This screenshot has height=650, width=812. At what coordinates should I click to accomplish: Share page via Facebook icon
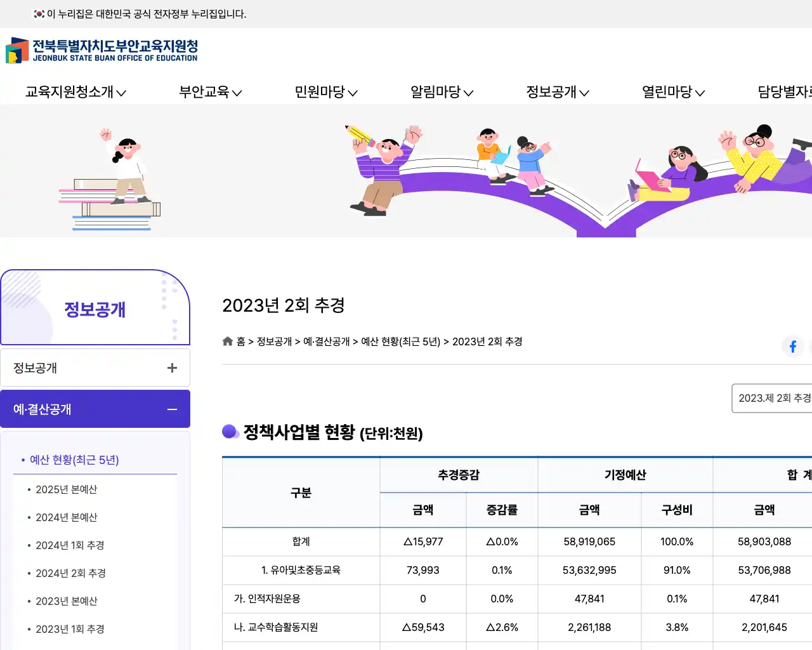pyautogui.click(x=792, y=346)
